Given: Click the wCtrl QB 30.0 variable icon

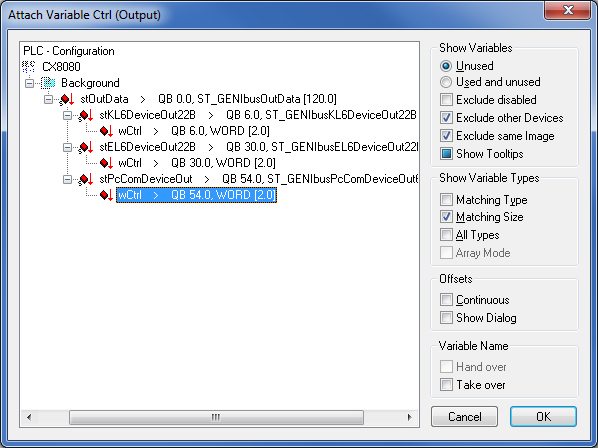Looking at the screenshot, I should tap(106, 163).
